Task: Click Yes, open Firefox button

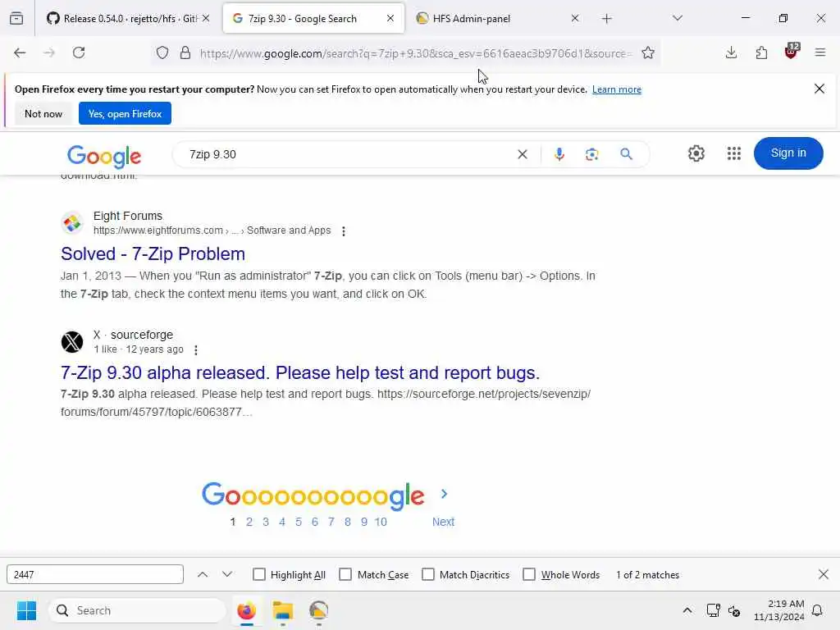Action: click(125, 113)
